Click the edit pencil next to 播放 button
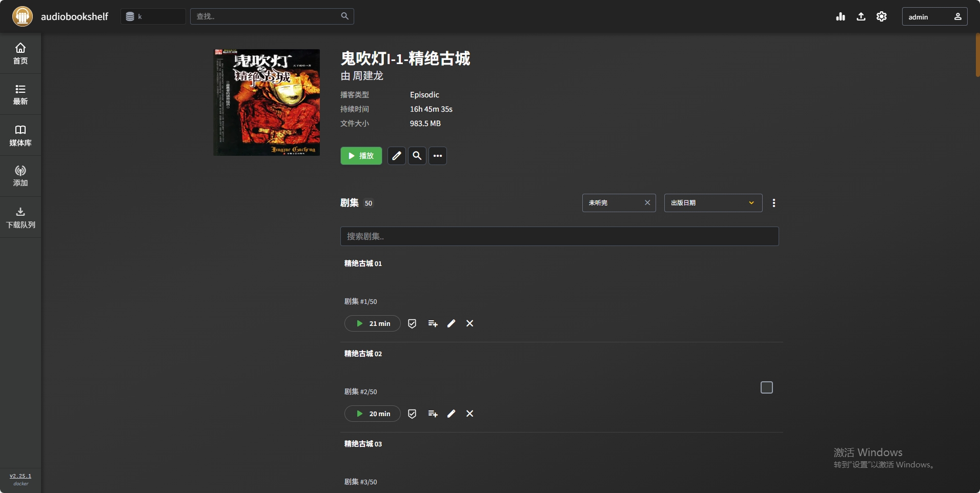 click(x=396, y=156)
